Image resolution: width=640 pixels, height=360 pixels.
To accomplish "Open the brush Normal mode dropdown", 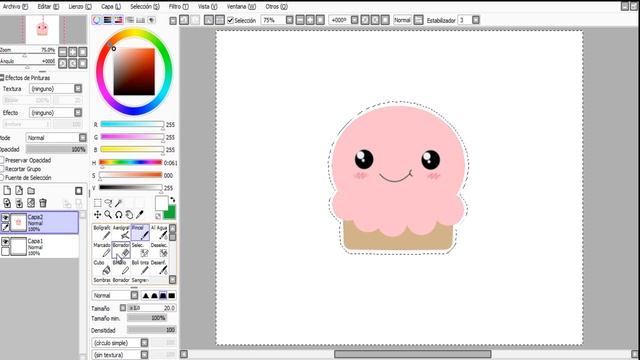I will [116, 296].
